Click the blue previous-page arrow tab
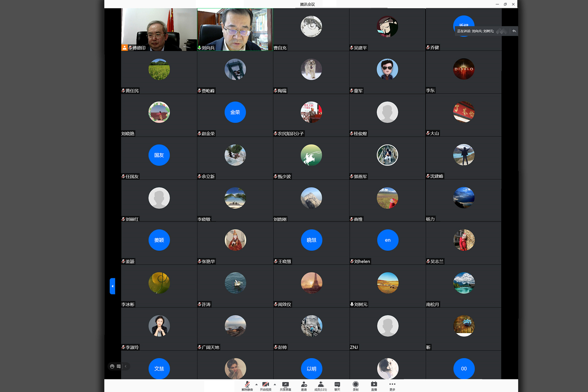The image size is (588, 392). coord(112,286)
